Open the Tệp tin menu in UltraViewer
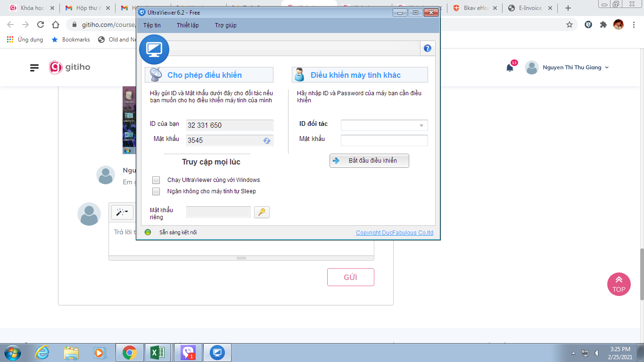This screenshot has width=644, height=362. (x=152, y=25)
